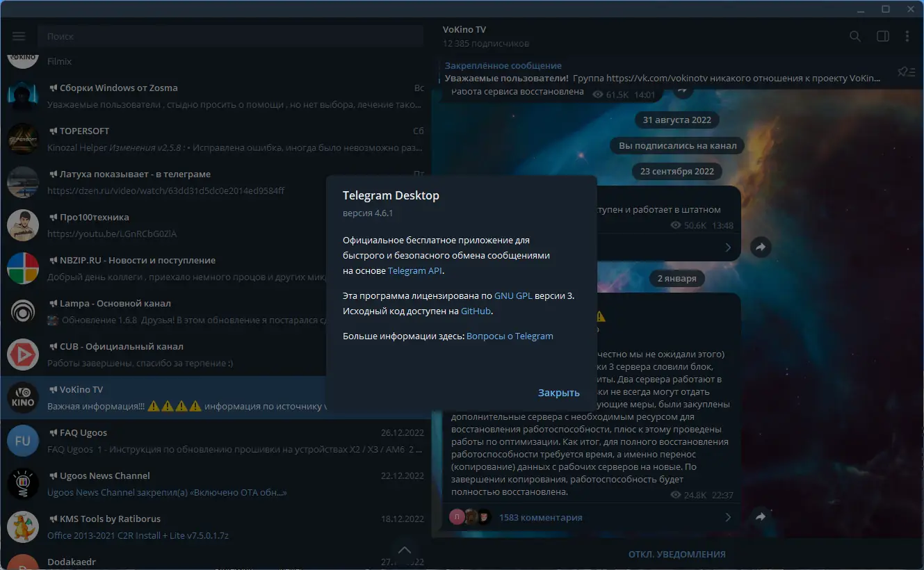924x570 pixels.
Task: Click the Office 2013-2021 C2R Install preview
Action: pos(138,535)
